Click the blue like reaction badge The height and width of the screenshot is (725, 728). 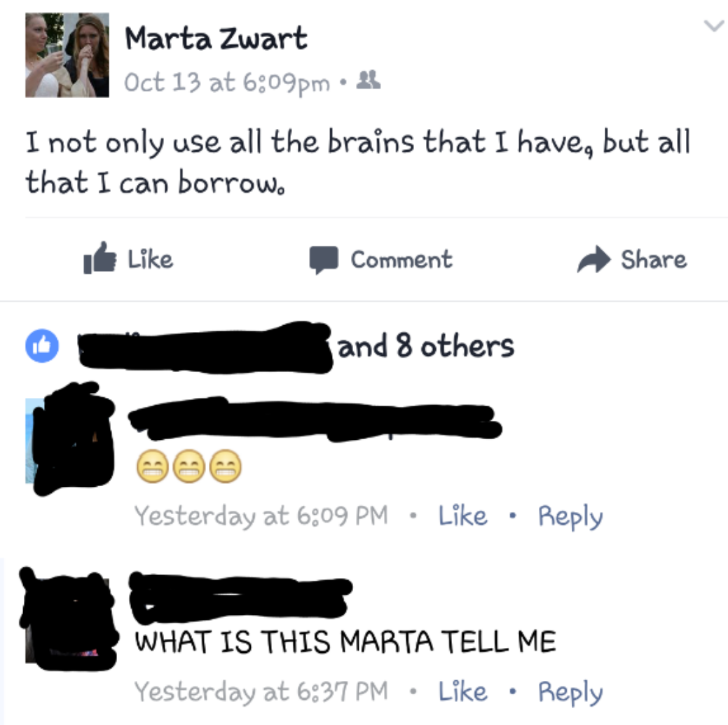click(42, 346)
